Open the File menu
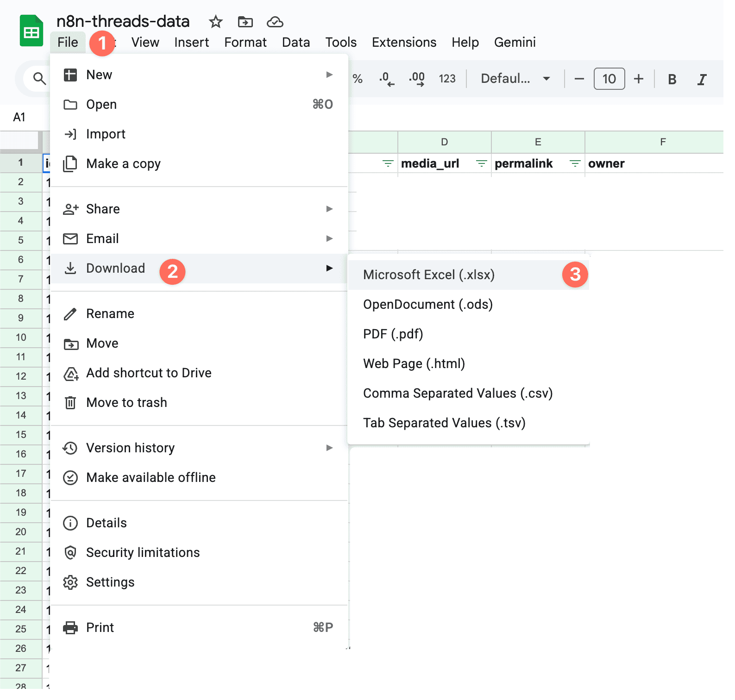The image size is (735, 700). [68, 42]
